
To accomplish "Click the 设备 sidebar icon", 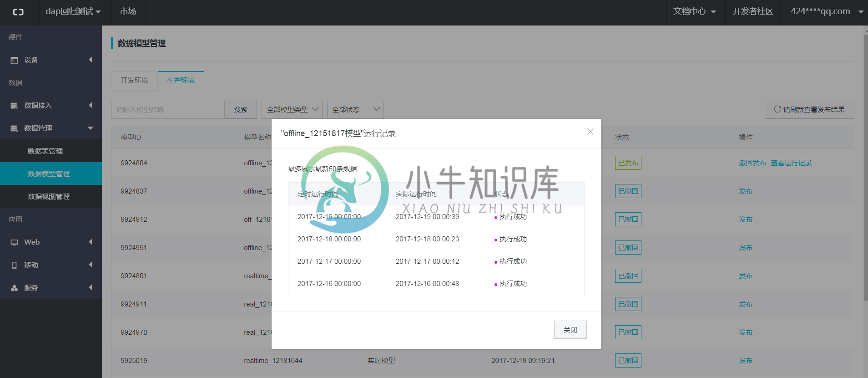I will pyautogui.click(x=15, y=60).
